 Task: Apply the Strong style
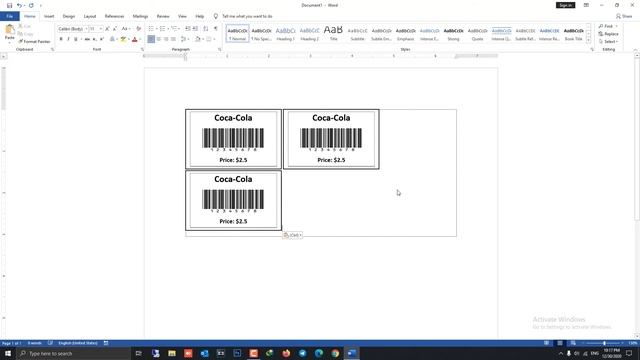click(x=453, y=33)
